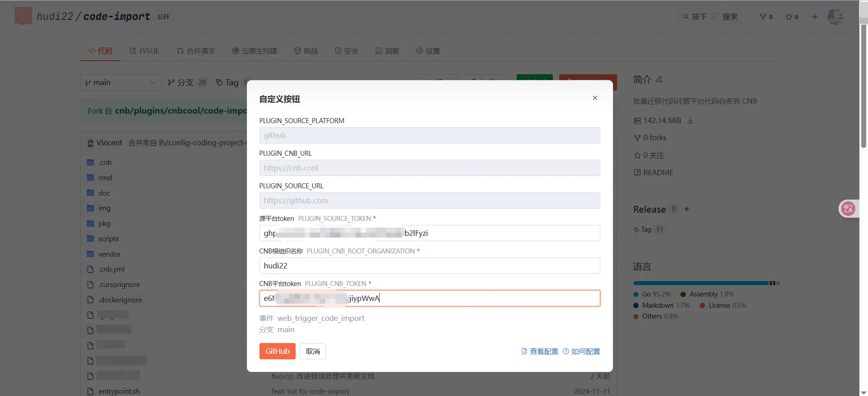This screenshot has width=868, height=396.
Task: Click the Tag icon beside branch count
Action: 219,82
